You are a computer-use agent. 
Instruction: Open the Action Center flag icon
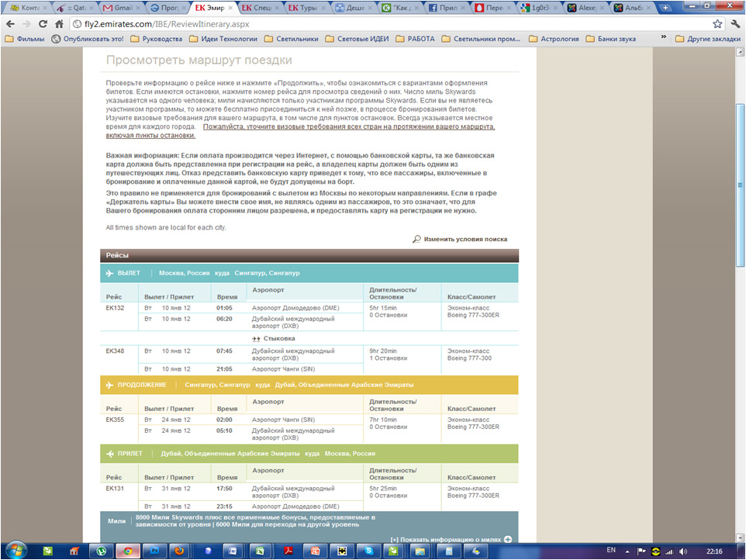(x=641, y=551)
